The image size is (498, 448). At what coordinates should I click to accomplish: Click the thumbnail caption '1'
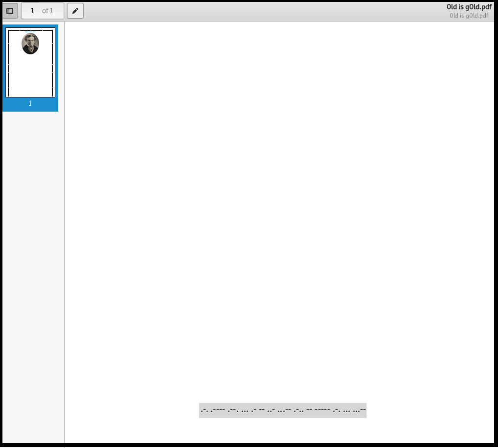(30, 103)
